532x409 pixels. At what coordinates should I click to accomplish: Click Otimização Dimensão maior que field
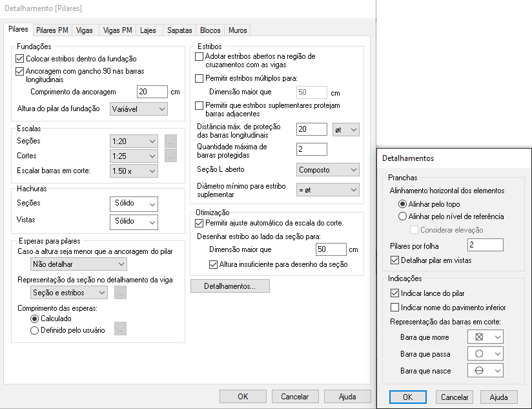(x=331, y=249)
